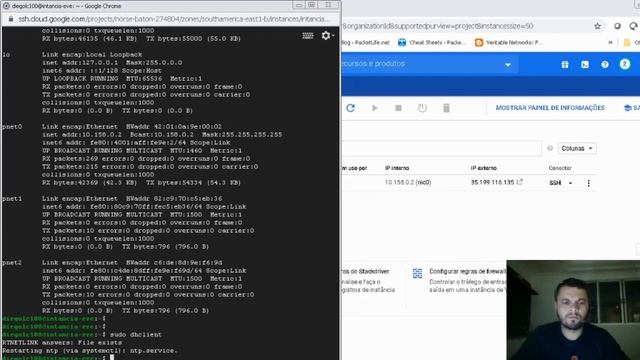
Task: Click MOSTRAR PAINEL DE INFORMAÇÕES
Action: coord(550,108)
